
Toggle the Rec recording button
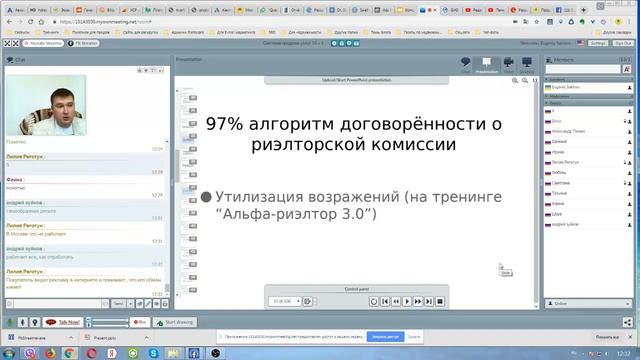140,322
